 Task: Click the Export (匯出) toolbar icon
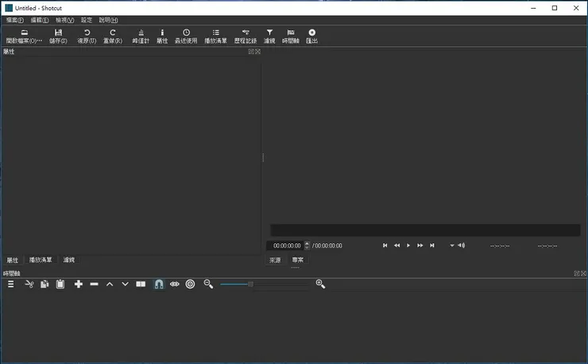coord(311,36)
